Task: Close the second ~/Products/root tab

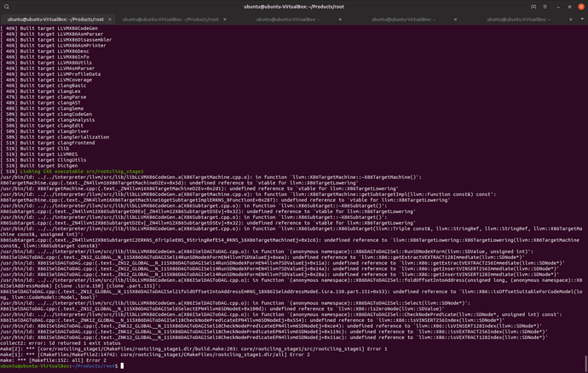Action: pos(225,19)
